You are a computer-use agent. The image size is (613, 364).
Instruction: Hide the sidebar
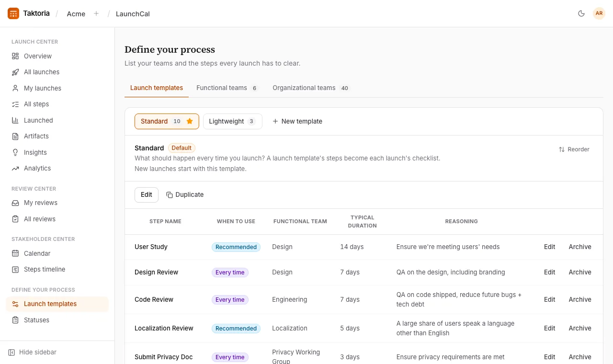pyautogui.click(x=33, y=352)
